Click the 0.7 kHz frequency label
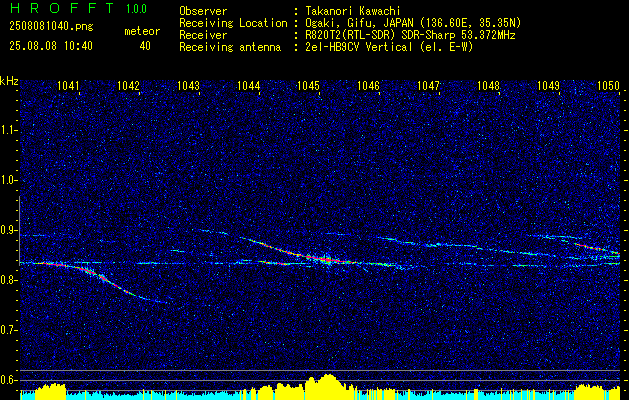The image size is (629, 400). click(x=8, y=330)
